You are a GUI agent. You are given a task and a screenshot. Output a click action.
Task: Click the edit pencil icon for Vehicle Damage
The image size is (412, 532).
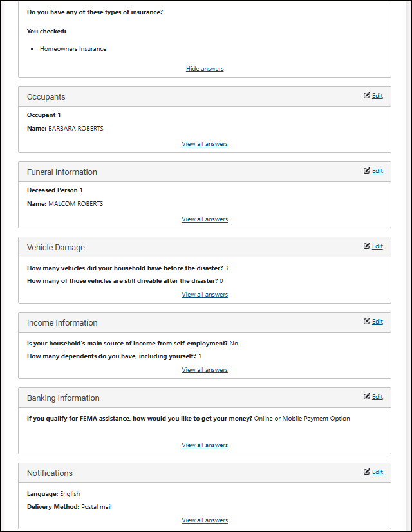tap(367, 246)
